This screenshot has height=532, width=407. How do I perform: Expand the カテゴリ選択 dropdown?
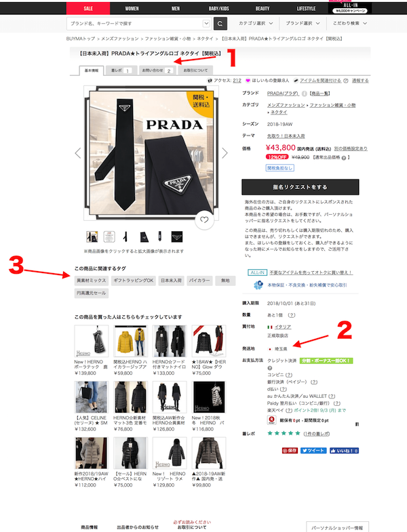[256, 24]
